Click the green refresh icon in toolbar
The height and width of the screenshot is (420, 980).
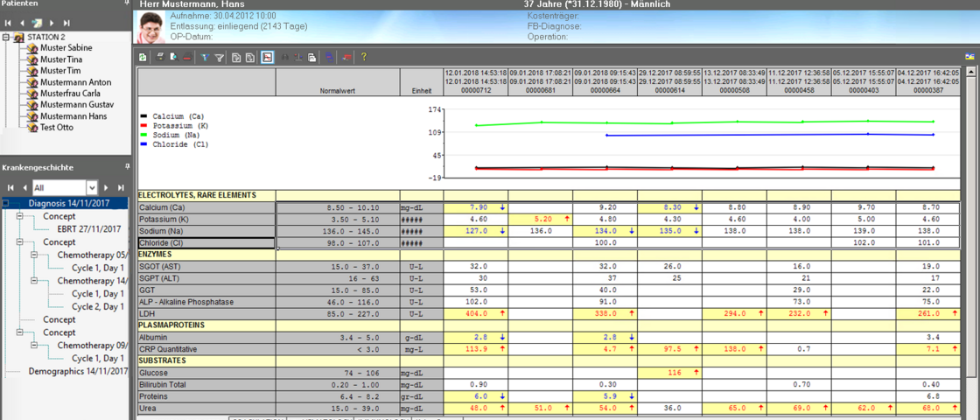tap(143, 57)
